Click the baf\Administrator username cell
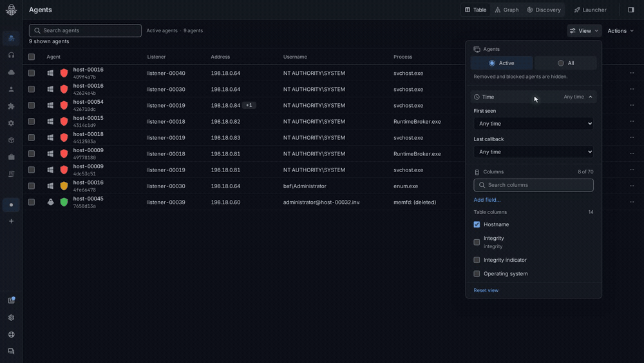 coord(305,186)
